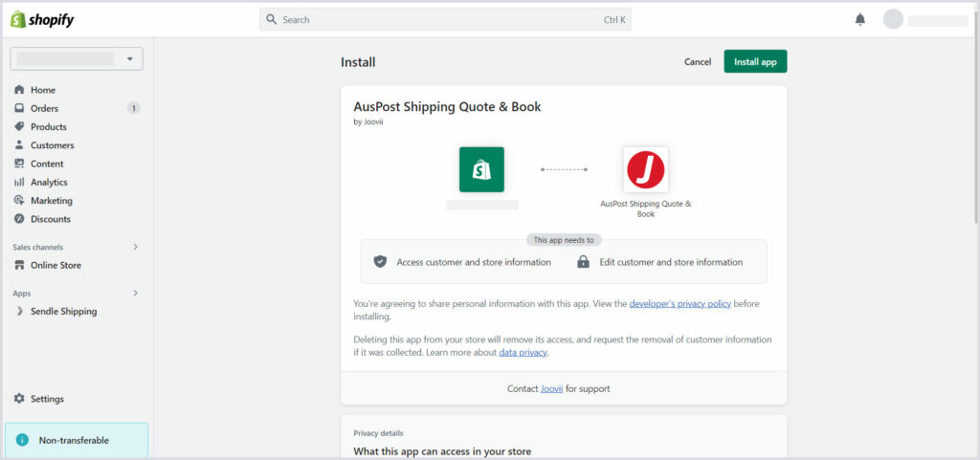Click the user avatar circle

tap(893, 19)
